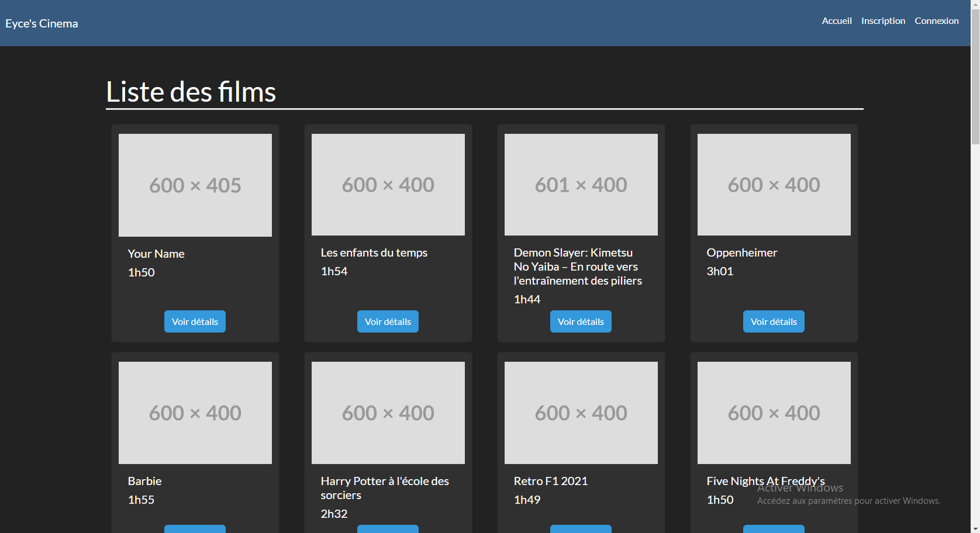Open the Inscription page
The width and height of the screenshot is (980, 533).
click(883, 20)
